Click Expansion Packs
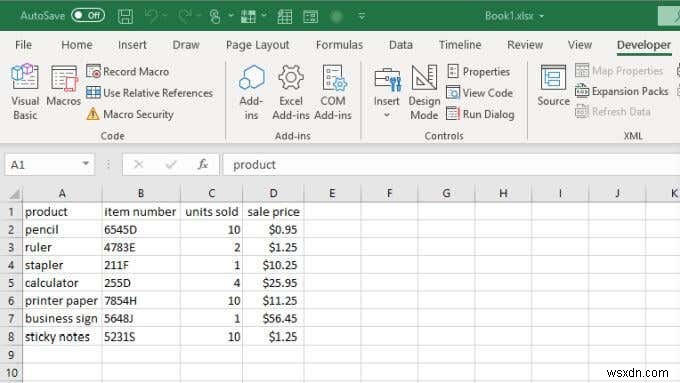This screenshot has width=680, height=383. tap(621, 91)
